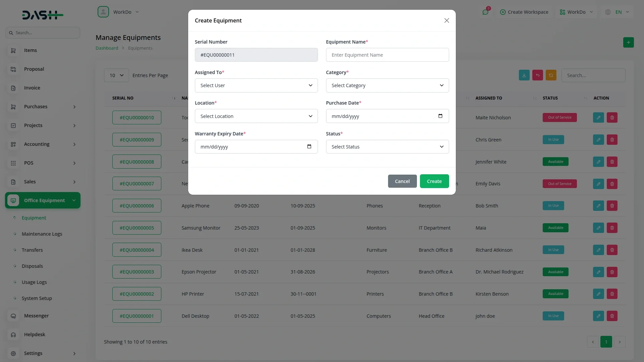
Task: Open the Select Category dropdown
Action: pos(387,85)
